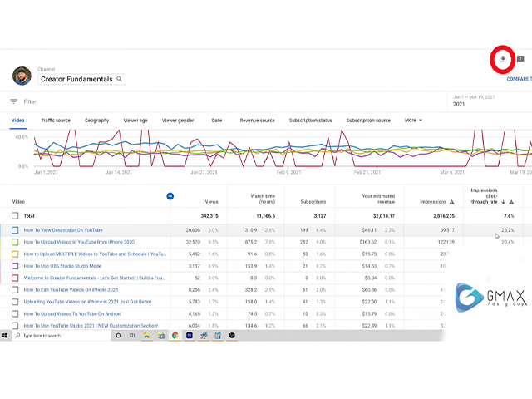Open Adobe Premiere Pro from the taskbar

(190, 336)
